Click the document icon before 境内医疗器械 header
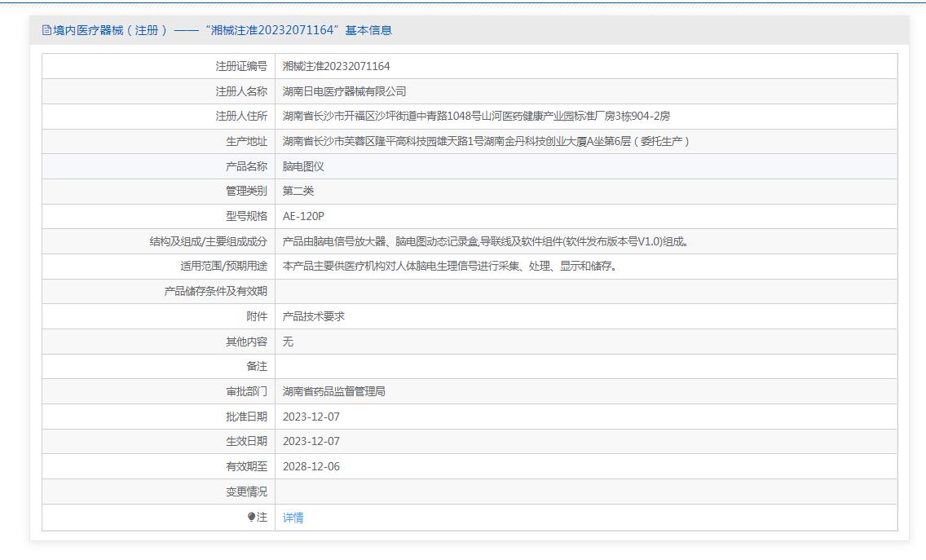Image resolution: width=926 pixels, height=560 pixels. [46, 30]
